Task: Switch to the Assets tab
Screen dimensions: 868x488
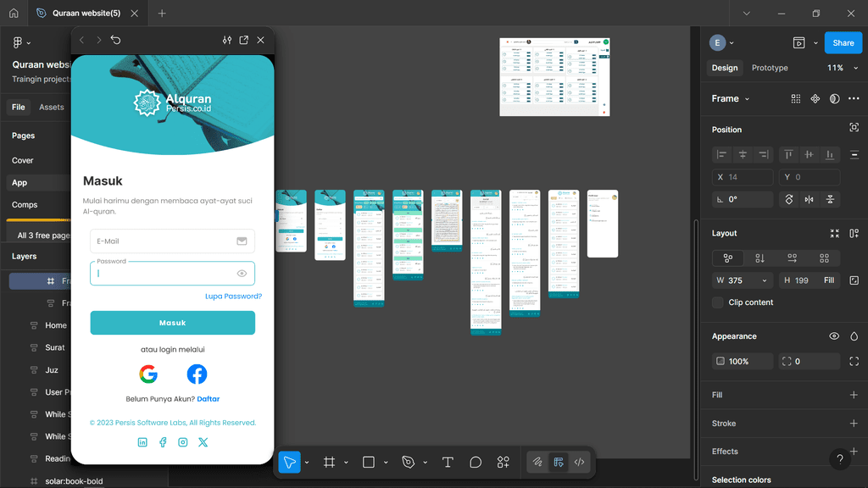Action: (52, 107)
